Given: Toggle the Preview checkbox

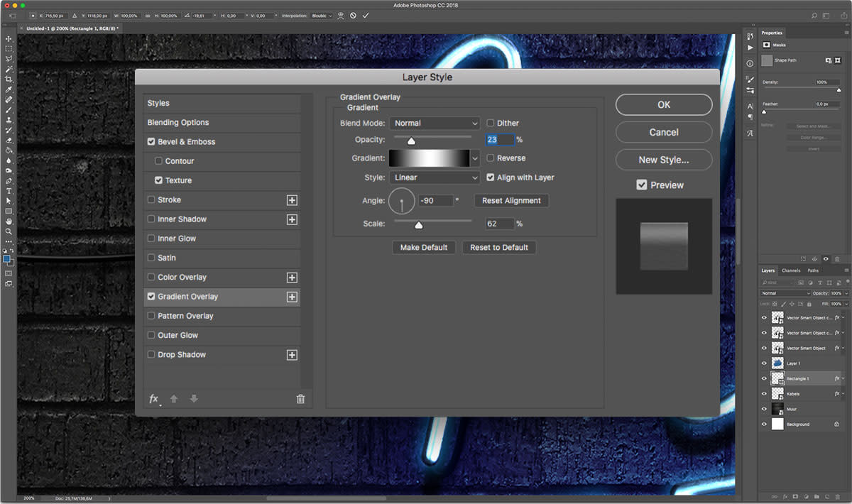Looking at the screenshot, I should point(642,185).
